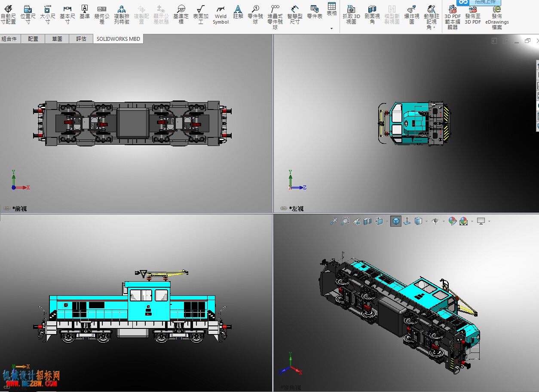
Task: Click 發佈eDrawings檔案 publish button
Action: [x=497, y=17]
